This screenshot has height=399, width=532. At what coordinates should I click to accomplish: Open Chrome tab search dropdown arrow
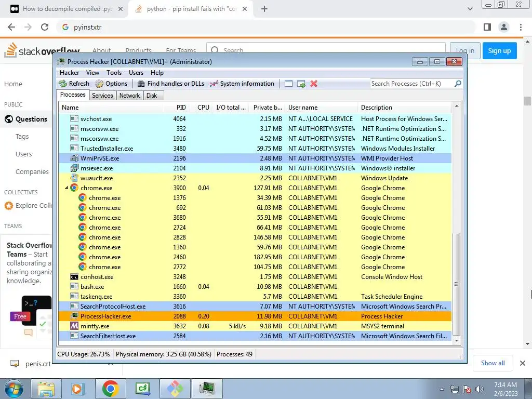470,9
